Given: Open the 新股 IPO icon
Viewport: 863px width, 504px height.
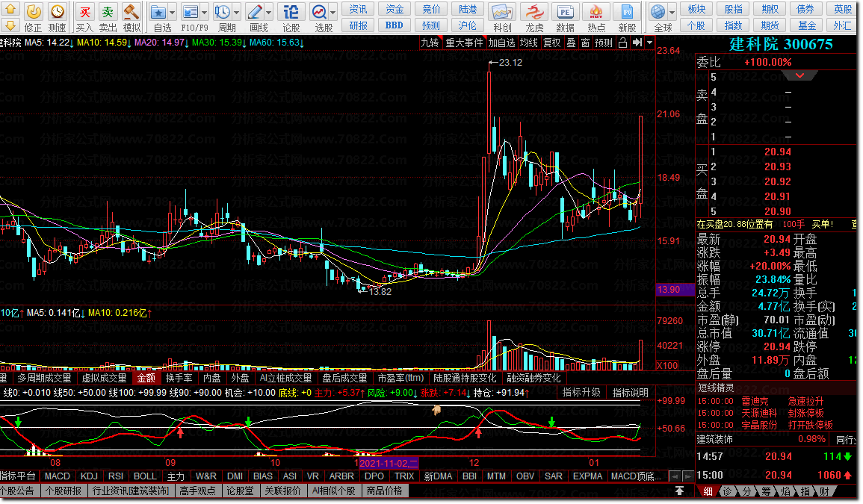Looking at the screenshot, I should pyautogui.click(x=627, y=11).
